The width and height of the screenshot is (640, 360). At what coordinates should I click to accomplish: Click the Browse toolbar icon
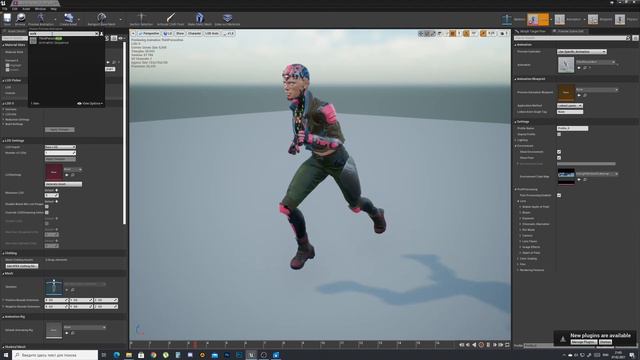20,18
